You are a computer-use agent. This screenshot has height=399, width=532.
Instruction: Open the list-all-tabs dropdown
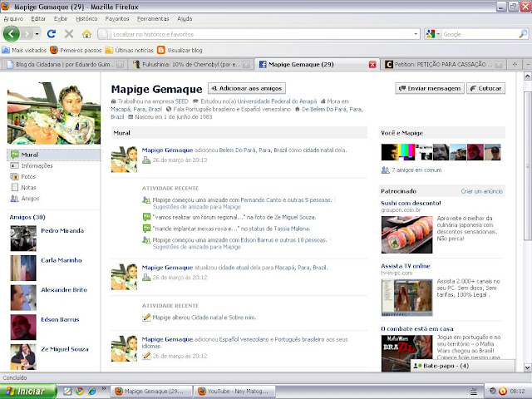[x=527, y=64]
